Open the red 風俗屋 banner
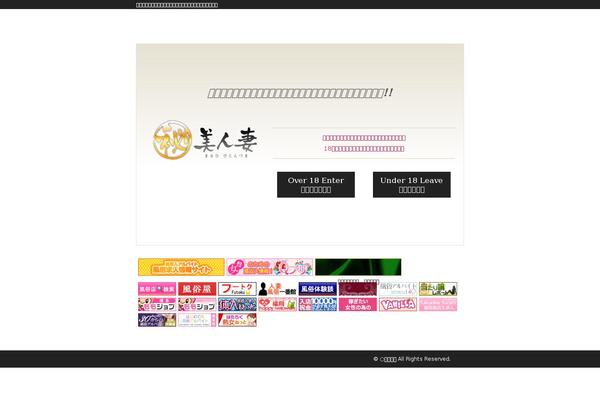The width and height of the screenshot is (600, 400). coord(197,289)
